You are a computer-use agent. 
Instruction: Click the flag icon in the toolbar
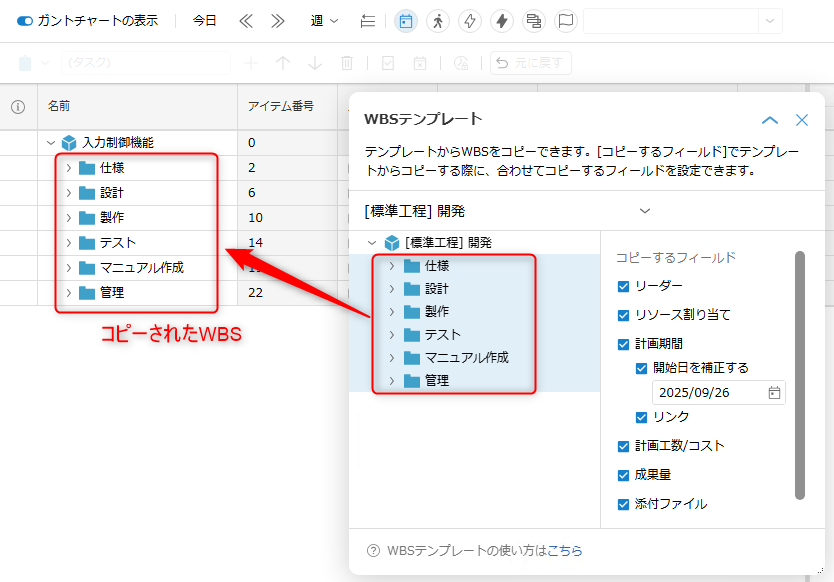[x=566, y=21]
